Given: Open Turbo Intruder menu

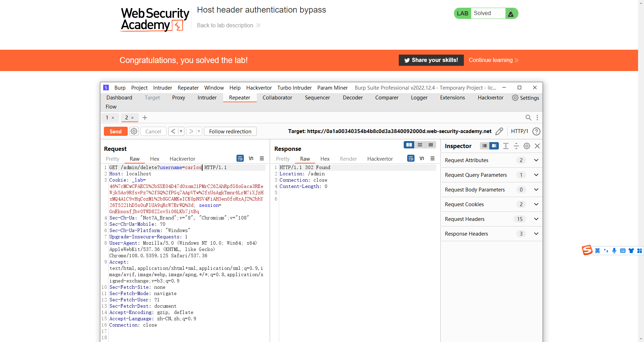Looking at the screenshot, I should coord(295,88).
